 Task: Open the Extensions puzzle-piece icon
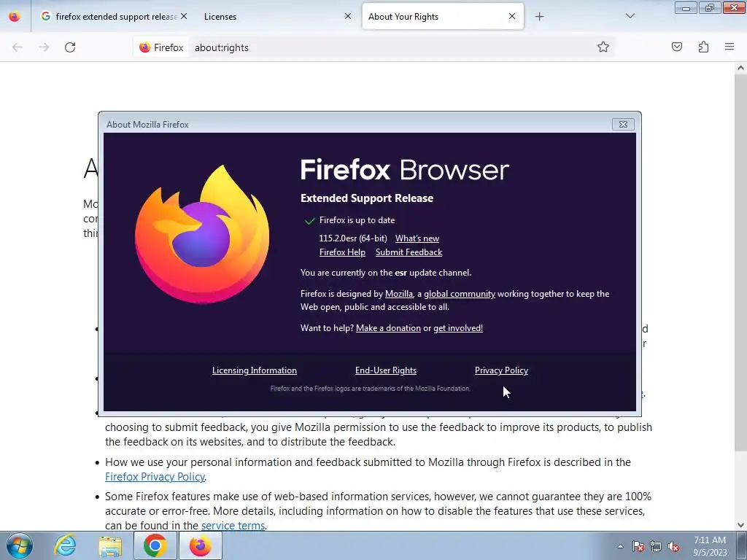click(703, 47)
